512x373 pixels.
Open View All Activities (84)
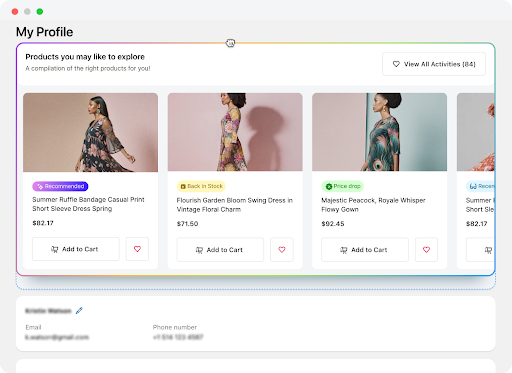[x=434, y=64]
